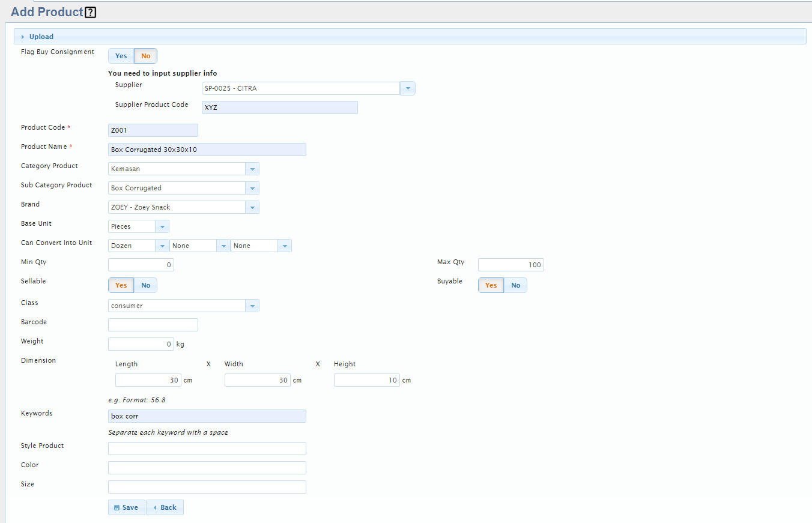Click the Size input field
Screen dimensions: 812x523
[x=207, y=487]
